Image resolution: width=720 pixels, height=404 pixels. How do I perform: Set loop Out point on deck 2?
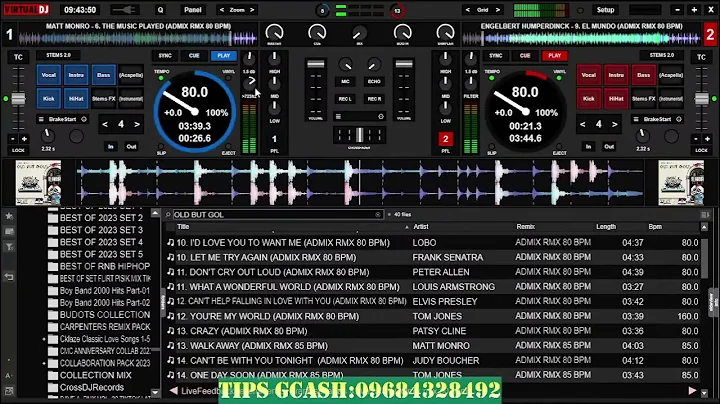point(609,146)
